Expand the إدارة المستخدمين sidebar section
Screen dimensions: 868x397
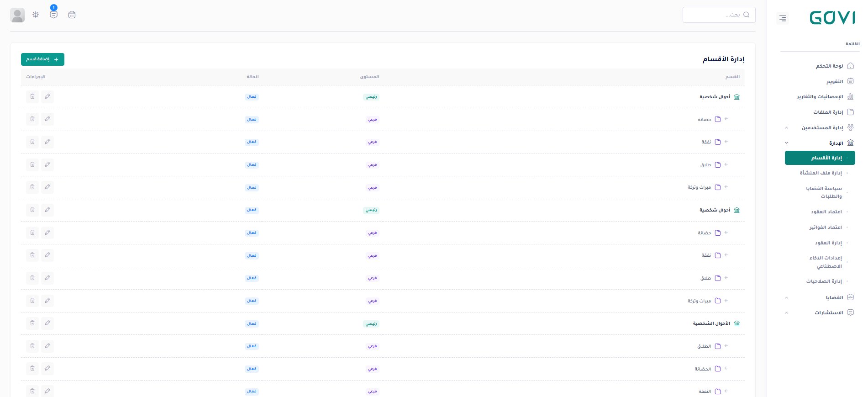[x=822, y=127]
